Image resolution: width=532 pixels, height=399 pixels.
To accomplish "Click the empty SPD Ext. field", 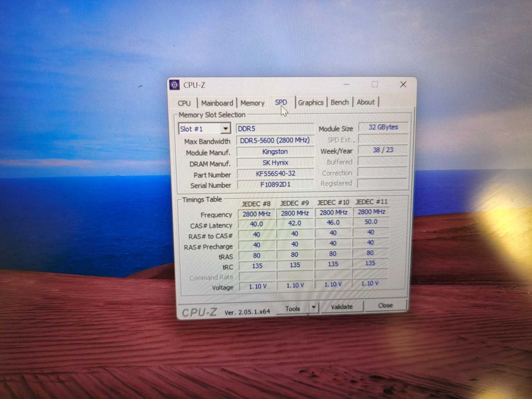I will 383,139.
